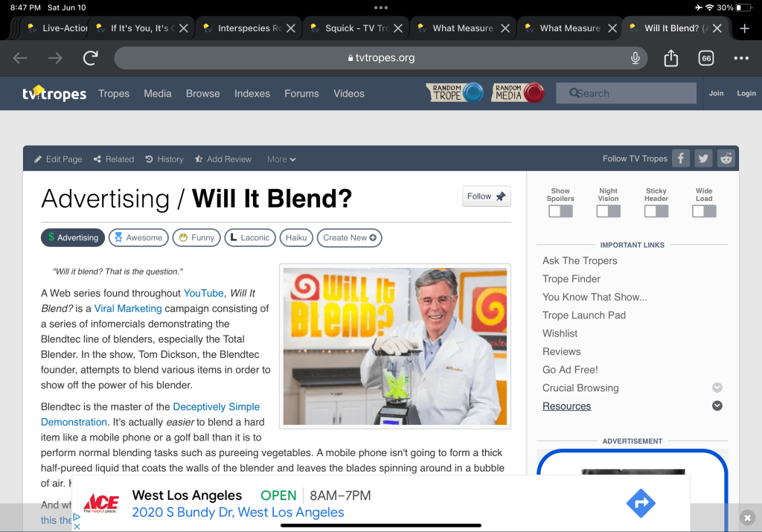Toggle the Sticky Header switch
The image size is (762, 532).
point(656,211)
